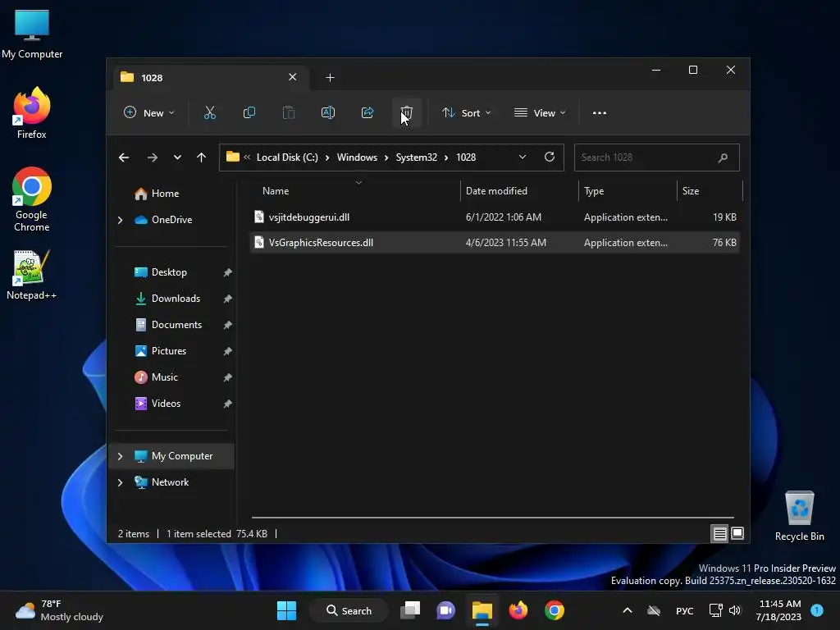Open recent locations dropdown chevron

177,157
